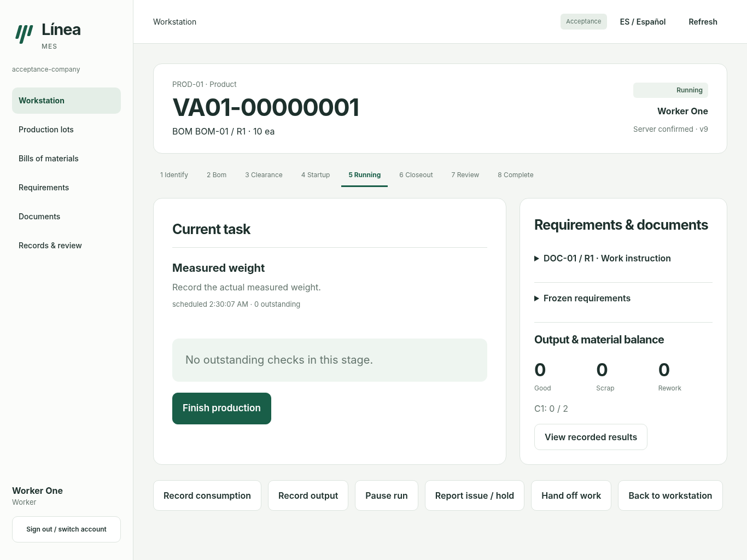747x560 pixels.
Task: Click the Línea logo icon
Action: [24, 34]
